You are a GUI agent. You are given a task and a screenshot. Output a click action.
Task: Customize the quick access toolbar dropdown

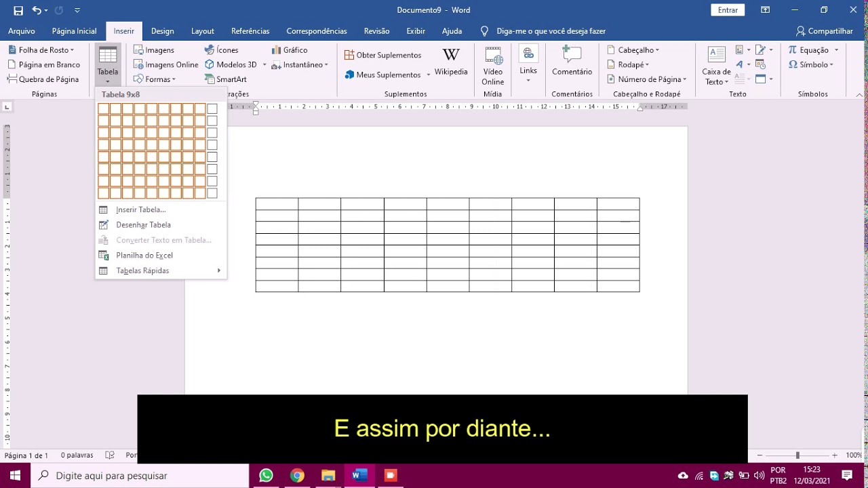coord(77,10)
